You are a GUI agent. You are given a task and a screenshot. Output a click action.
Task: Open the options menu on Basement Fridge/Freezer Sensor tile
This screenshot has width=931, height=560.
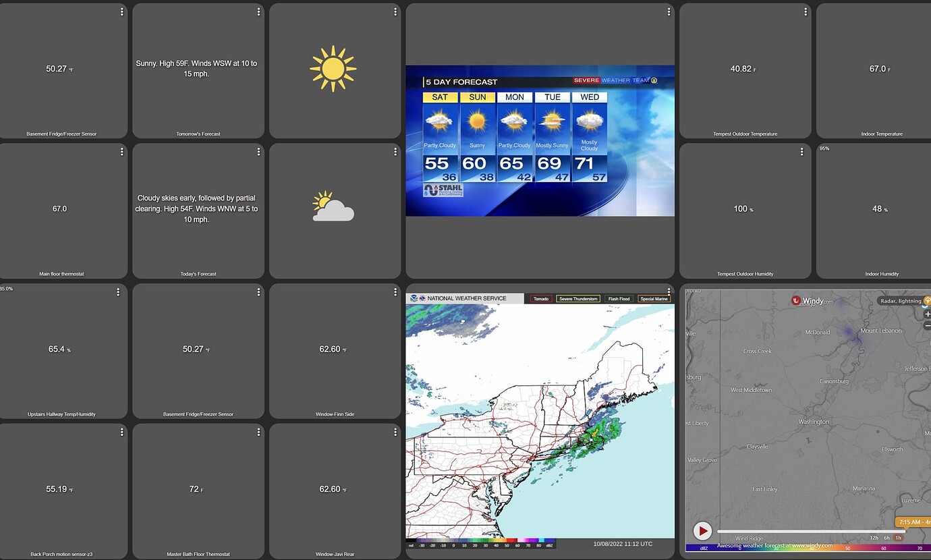[121, 11]
